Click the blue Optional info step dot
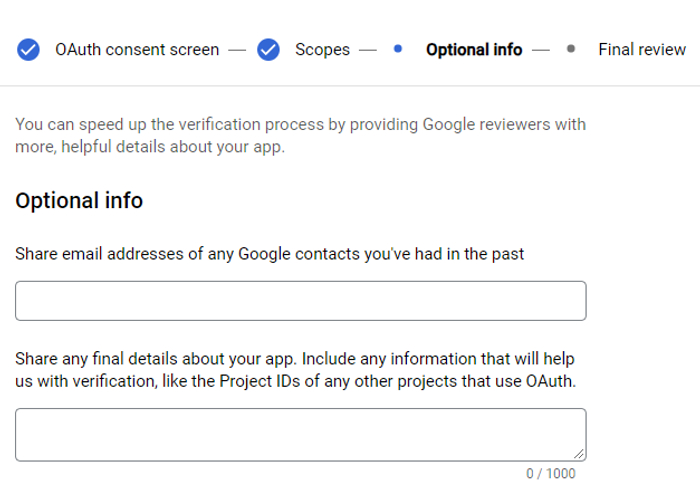This screenshot has height=486, width=700. (x=398, y=49)
